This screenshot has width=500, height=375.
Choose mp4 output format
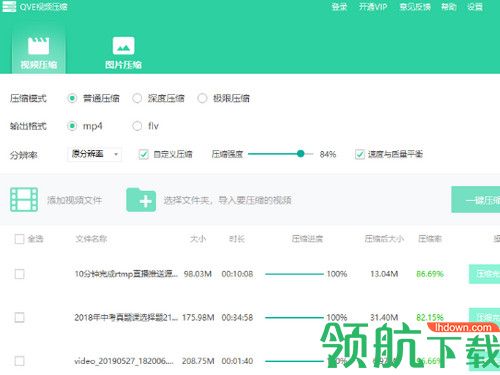(x=72, y=126)
